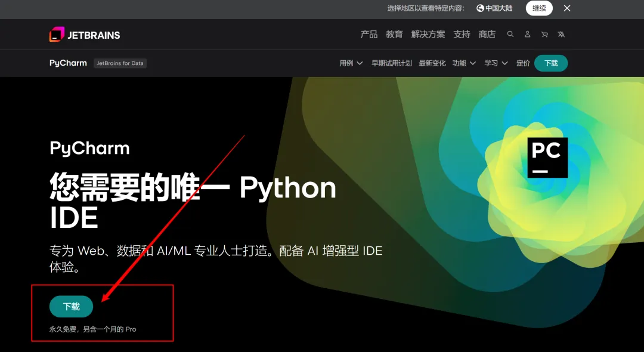
Task: Close the region selection banner
Action: click(567, 8)
